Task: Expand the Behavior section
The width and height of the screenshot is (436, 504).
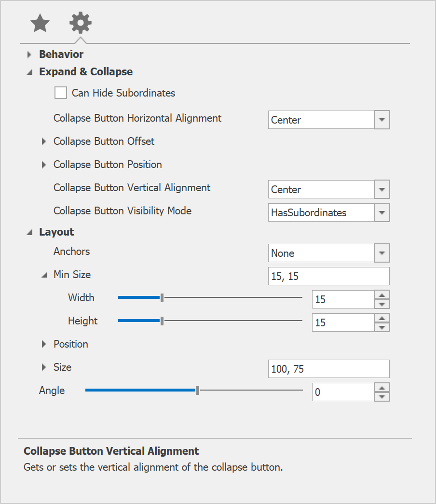Action: pyautogui.click(x=29, y=55)
